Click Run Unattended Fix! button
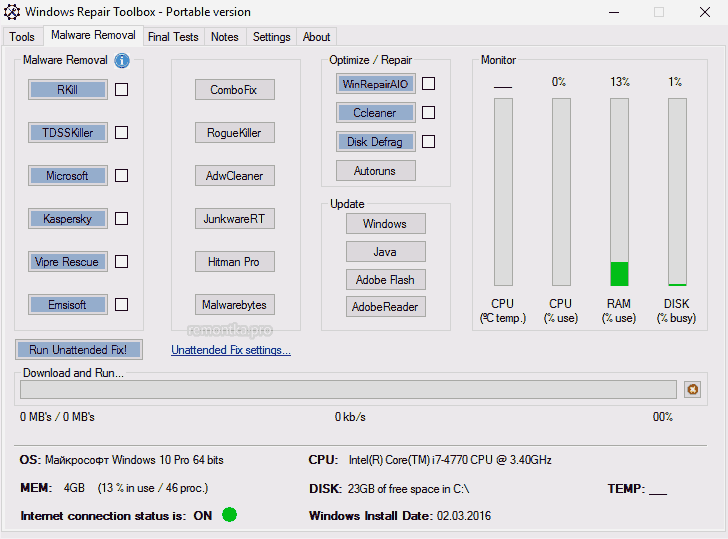Image resolution: width=728 pixels, height=539 pixels. [x=78, y=350]
